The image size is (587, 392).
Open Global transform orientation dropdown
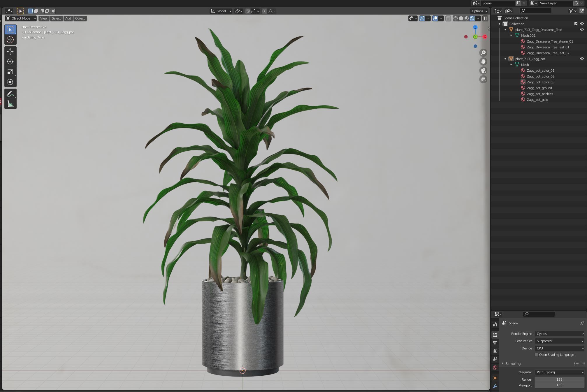(221, 11)
